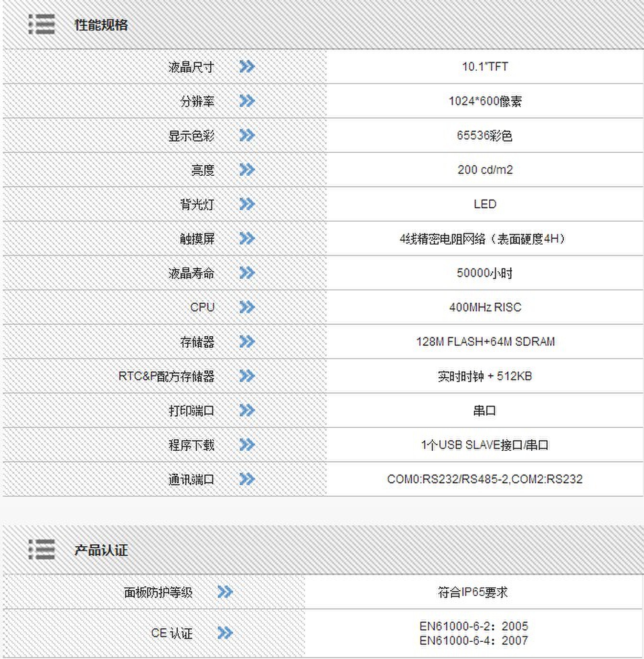Click the CE 认证 label

tap(172, 634)
